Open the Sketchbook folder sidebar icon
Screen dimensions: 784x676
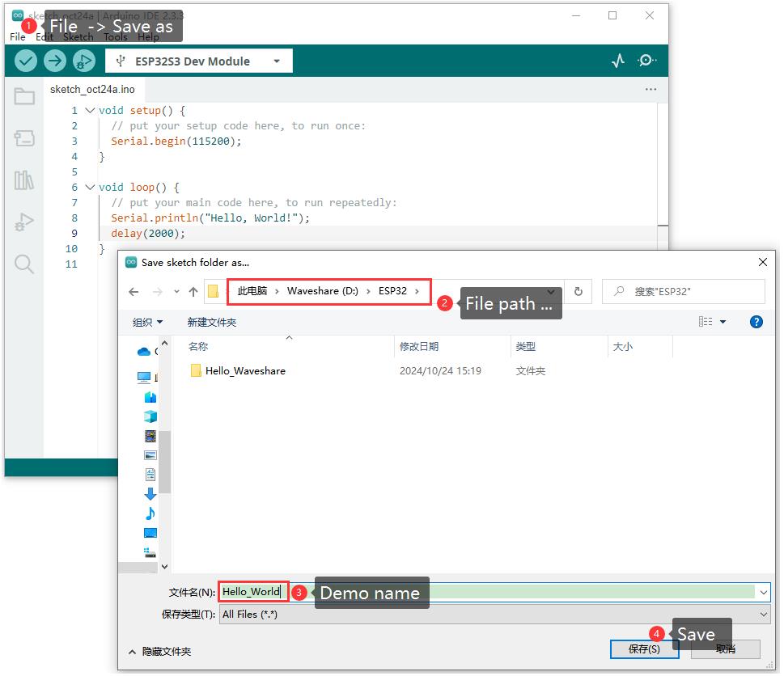24,97
